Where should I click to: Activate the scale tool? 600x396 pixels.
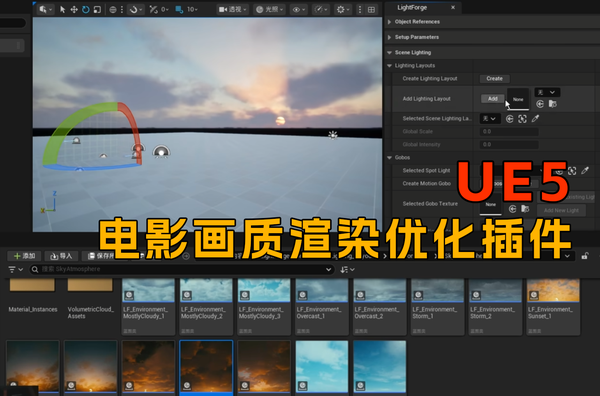98,10
